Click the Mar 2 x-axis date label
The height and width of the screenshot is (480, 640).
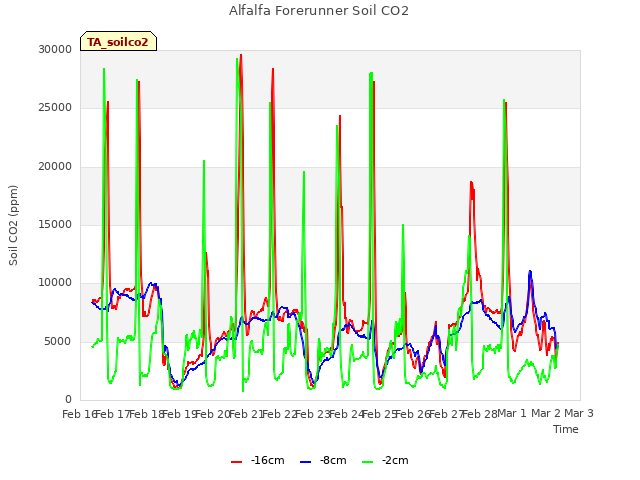[x=546, y=413]
